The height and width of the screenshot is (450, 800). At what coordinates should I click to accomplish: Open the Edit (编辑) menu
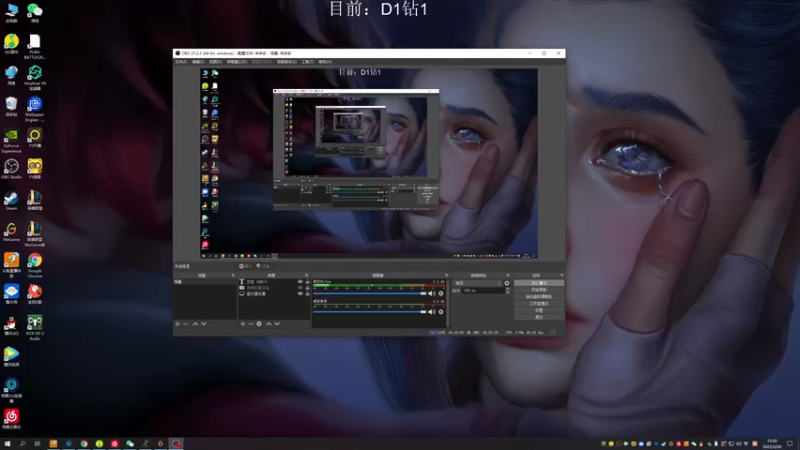(198, 62)
